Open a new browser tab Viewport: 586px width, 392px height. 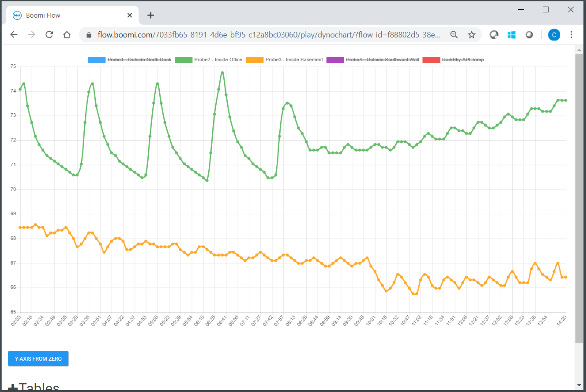(x=150, y=15)
